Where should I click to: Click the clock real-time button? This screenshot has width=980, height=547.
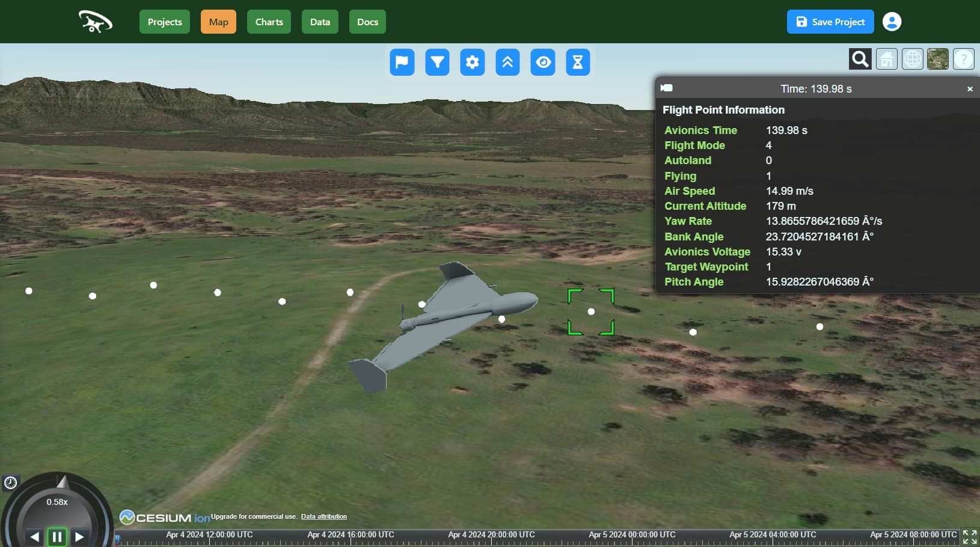click(11, 482)
